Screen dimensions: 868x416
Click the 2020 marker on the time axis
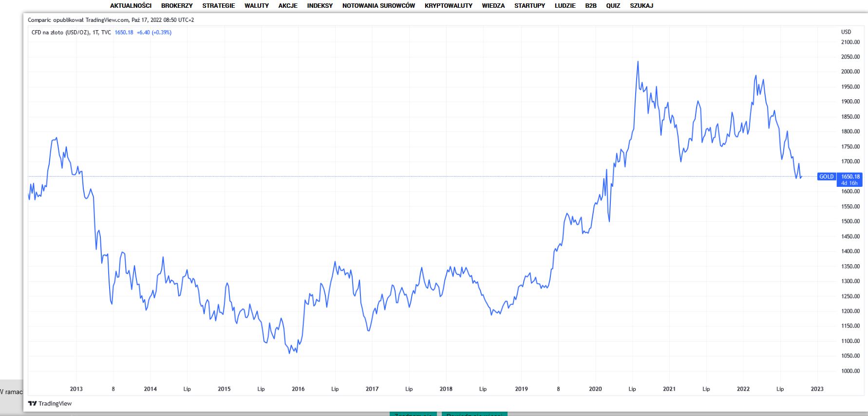[x=595, y=389]
